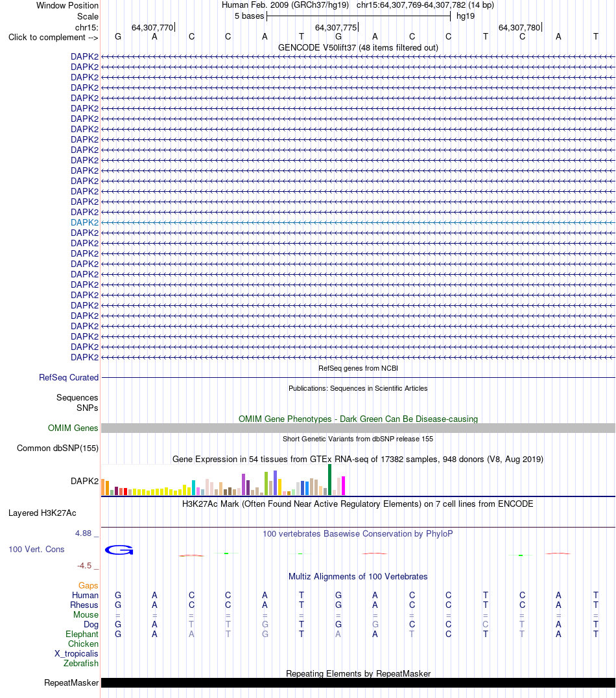Click the Common dbSNP(155) label
The image size is (616, 698).
(x=58, y=448)
